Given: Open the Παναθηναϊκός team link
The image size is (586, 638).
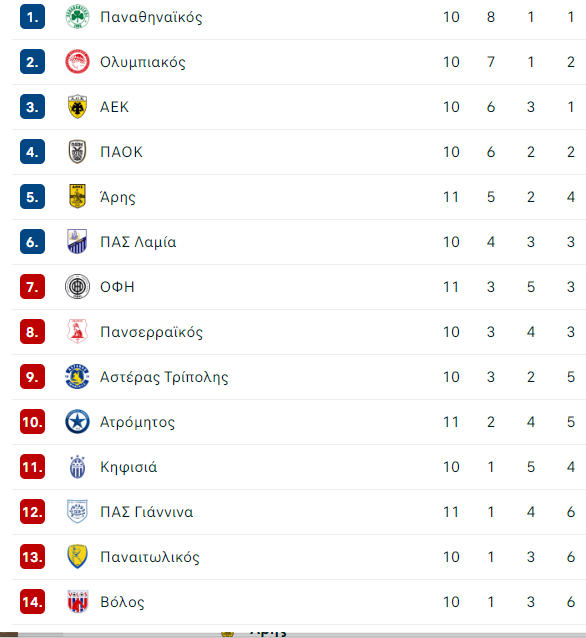Looking at the screenshot, I should pos(151,17).
